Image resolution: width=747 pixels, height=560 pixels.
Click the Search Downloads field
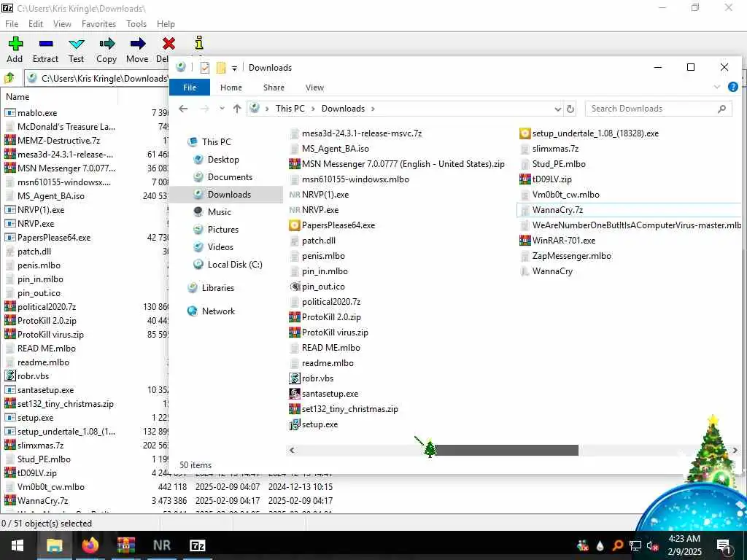659,109
